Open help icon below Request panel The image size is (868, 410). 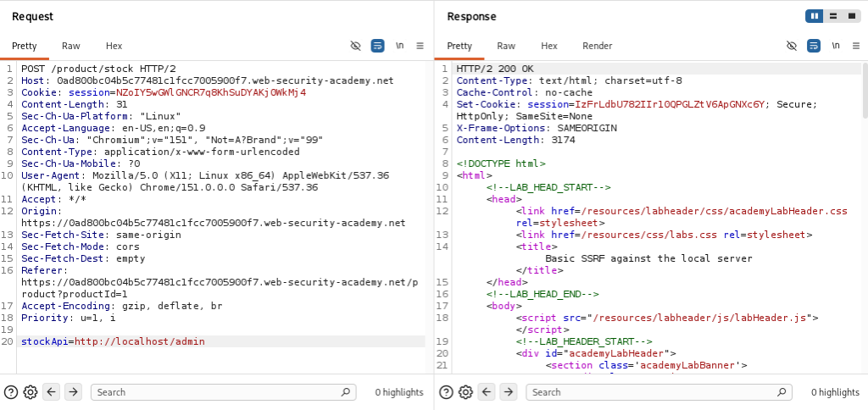click(x=11, y=392)
